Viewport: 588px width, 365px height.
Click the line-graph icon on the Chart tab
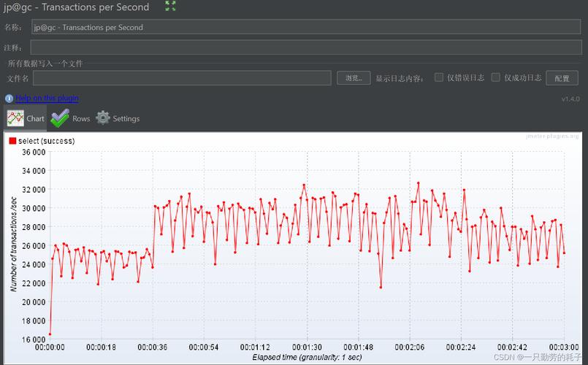pos(15,118)
